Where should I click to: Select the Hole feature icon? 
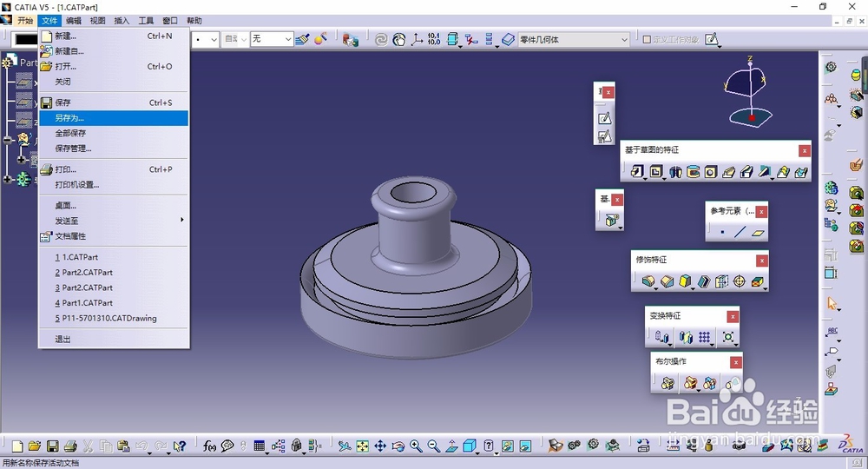(710, 172)
